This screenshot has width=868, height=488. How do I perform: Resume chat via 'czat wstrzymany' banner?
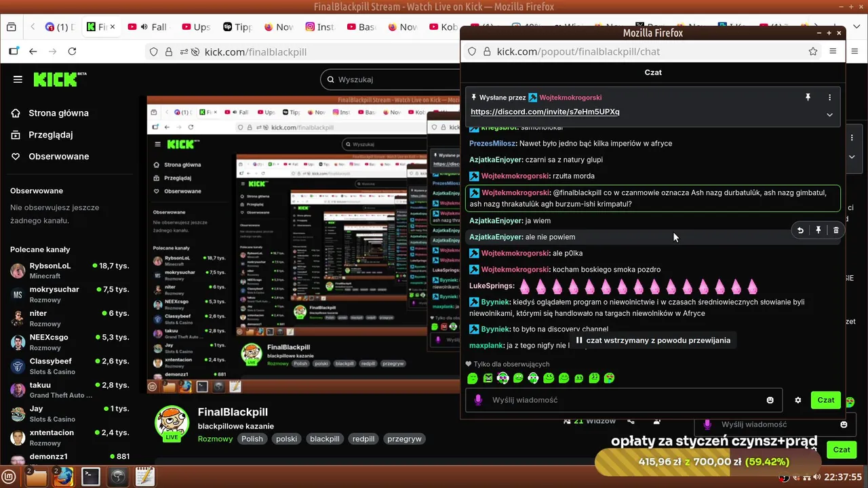click(654, 340)
